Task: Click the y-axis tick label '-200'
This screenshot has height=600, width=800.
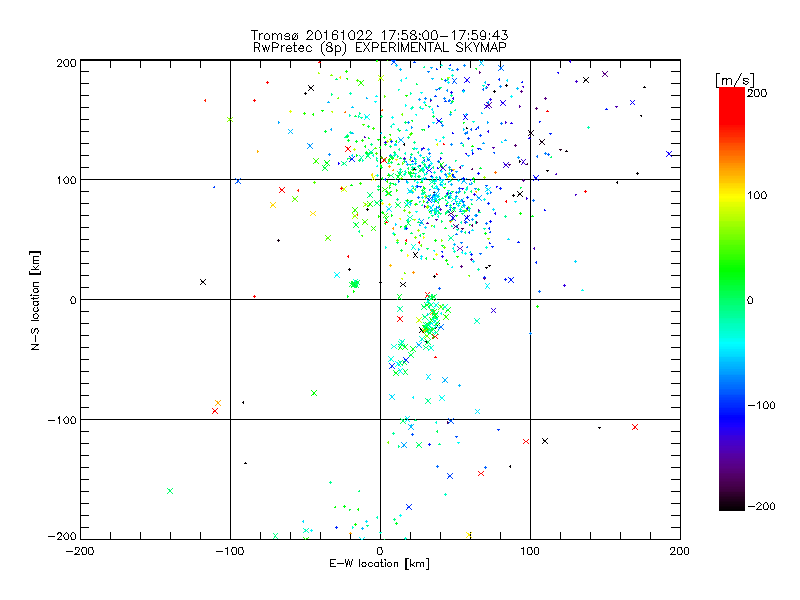Action: click(x=62, y=536)
